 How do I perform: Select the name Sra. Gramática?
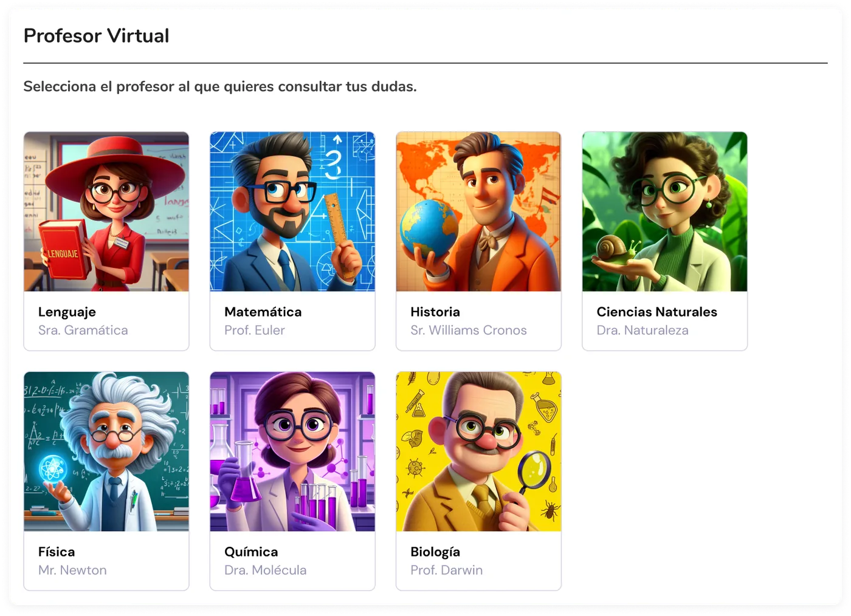coord(83,330)
